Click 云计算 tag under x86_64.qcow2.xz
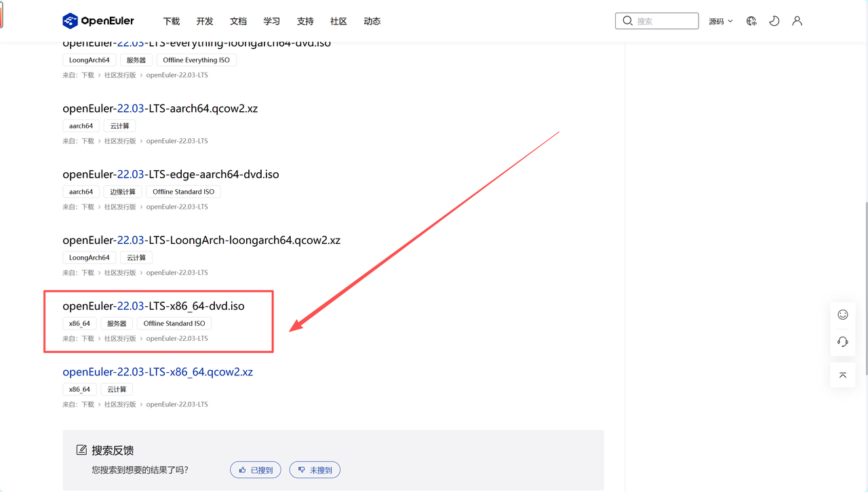Image resolution: width=868 pixels, height=492 pixels. [117, 390]
